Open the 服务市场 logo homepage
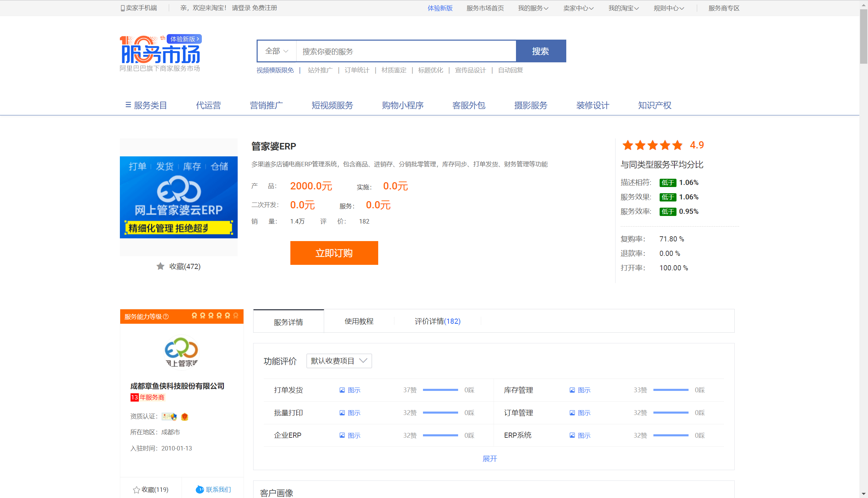The height and width of the screenshot is (498, 868). (x=160, y=54)
